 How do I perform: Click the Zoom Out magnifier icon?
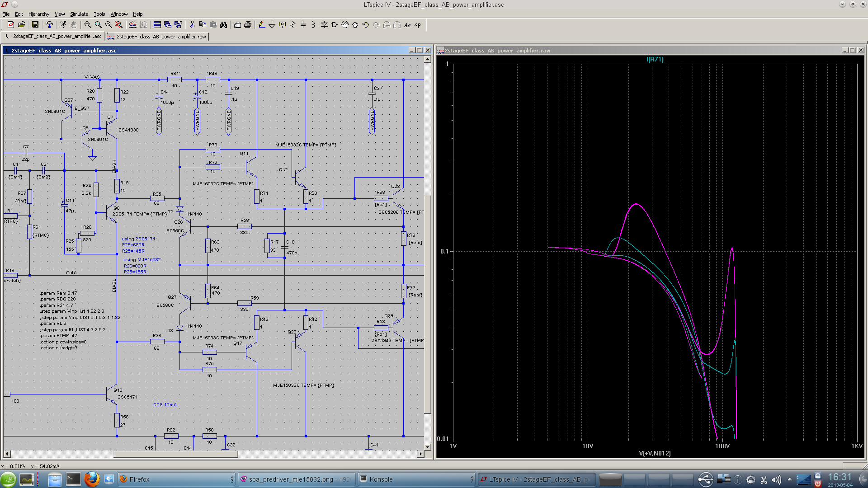click(108, 25)
